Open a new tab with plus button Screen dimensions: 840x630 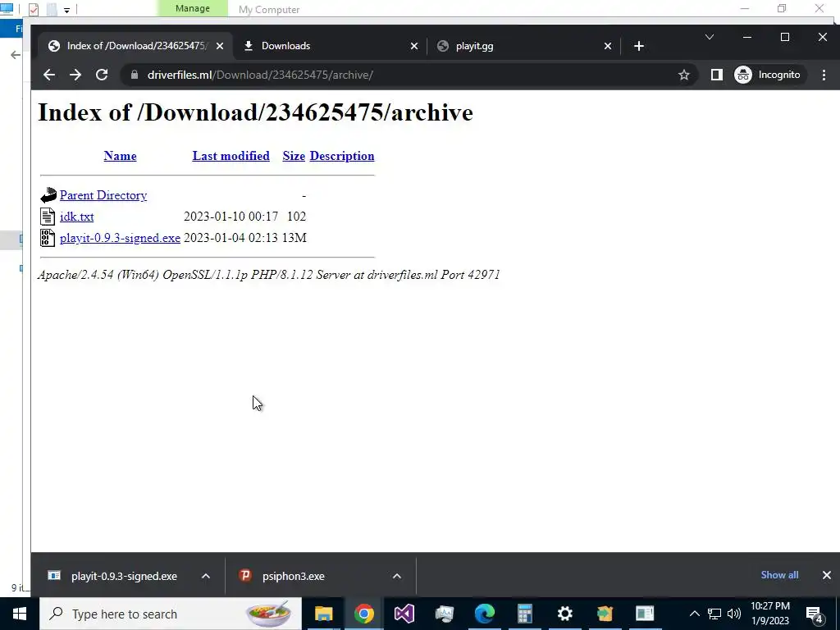[638, 46]
